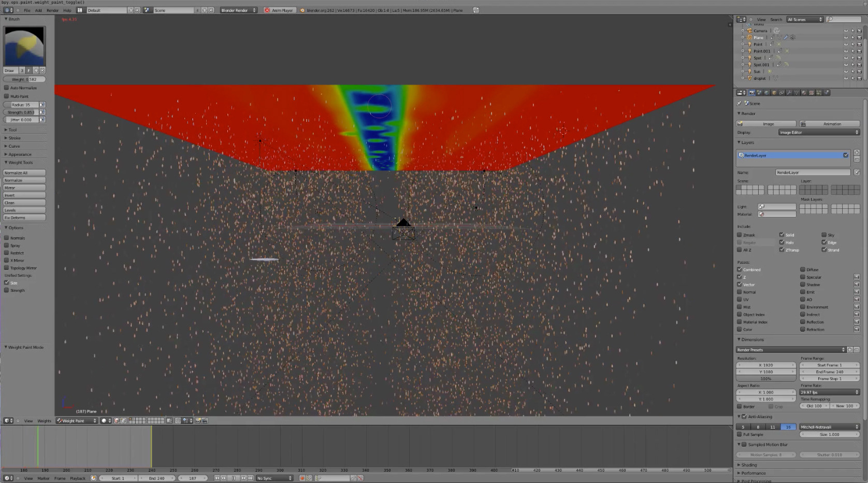Viewport: 868px width, 483px height.
Task: Open the Display Image Editor dropdown
Action: tap(819, 132)
